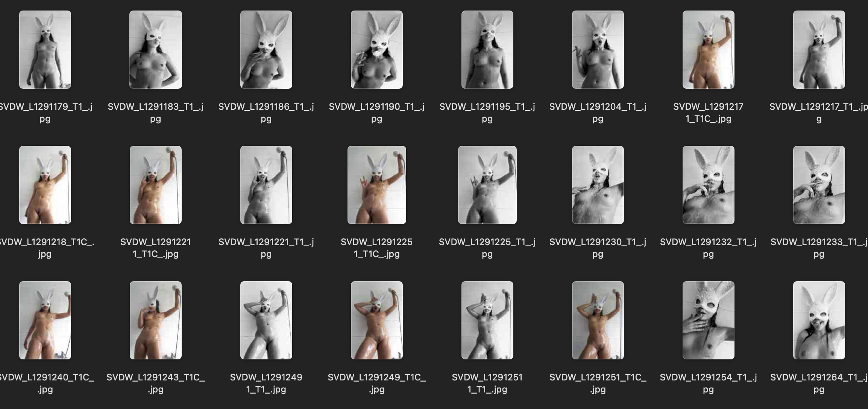This screenshot has width=868, height=409.
Task: Select the SVDW_L1291264_T1_.jpg thumbnail
Action: tap(819, 320)
